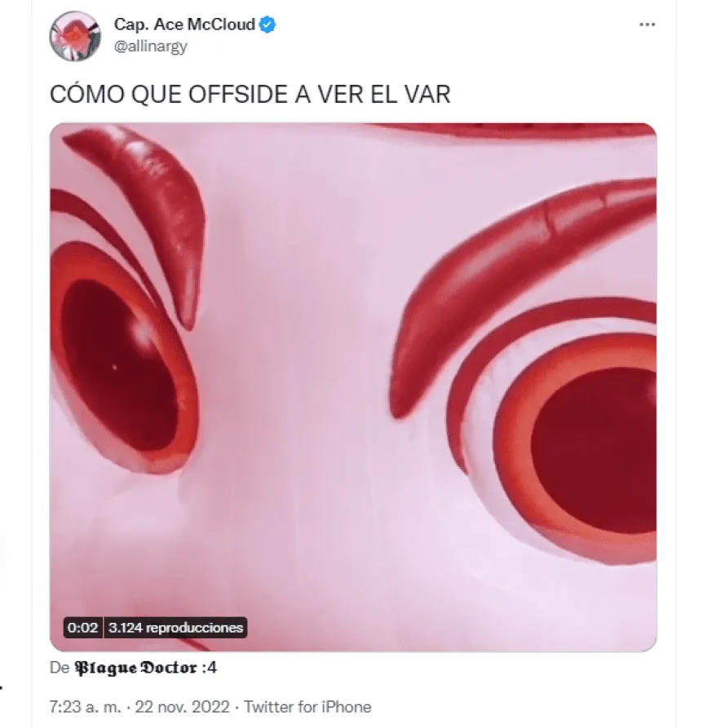Open the Twitter for iPhone source link

coord(307,707)
